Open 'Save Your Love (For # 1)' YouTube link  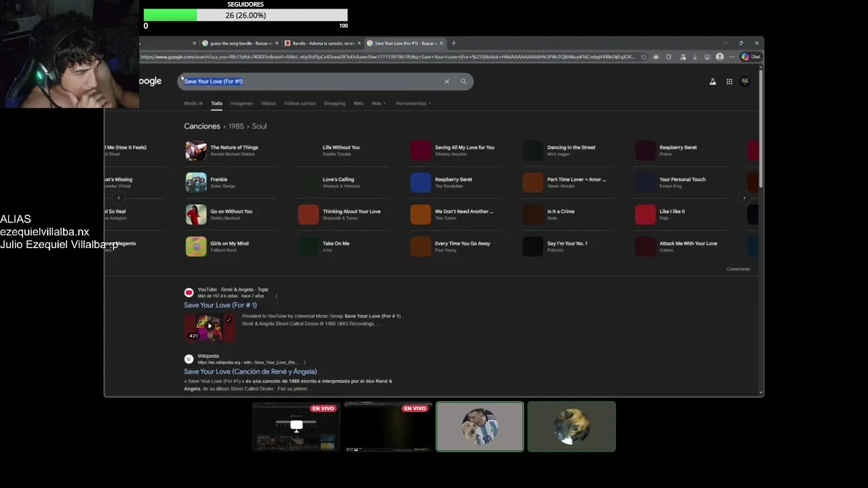(x=220, y=305)
